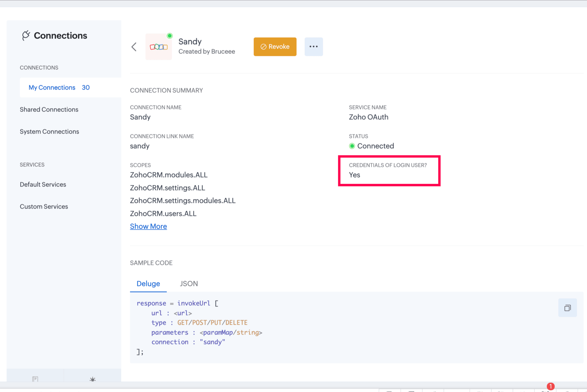
Task: Open the help guide book icon in sidebar footer
Action: [x=35, y=379]
